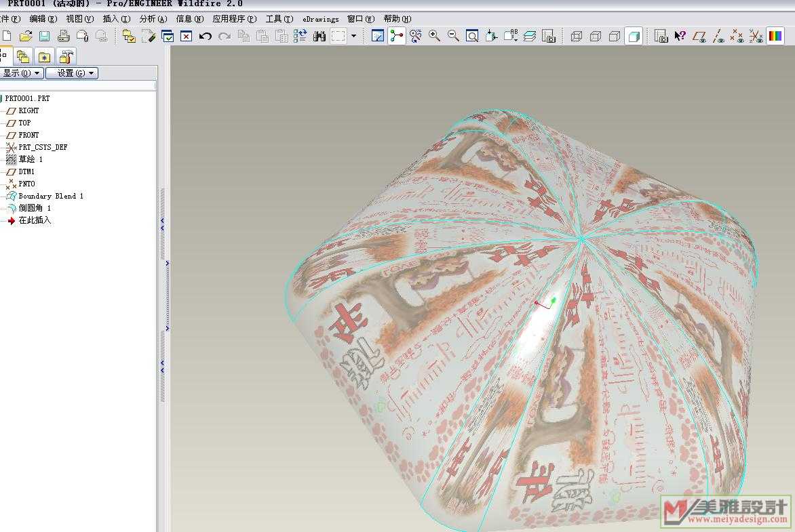Switch to hidden line display
The image size is (795, 532).
[596, 36]
